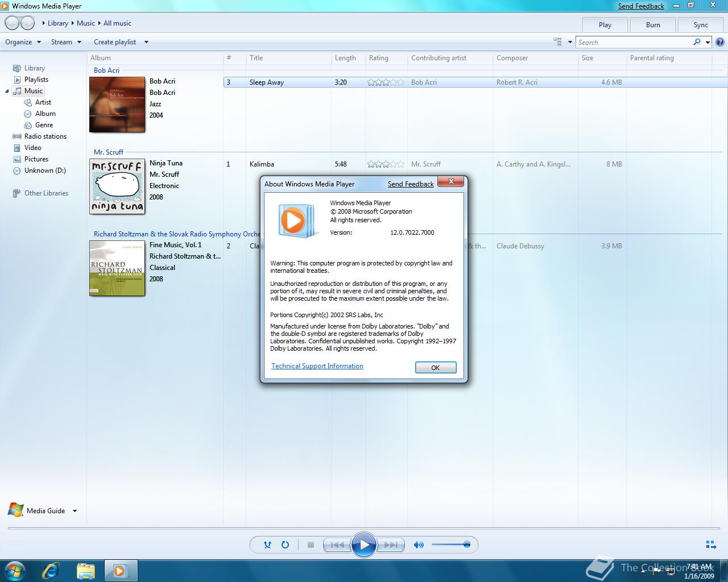Click the Search input field
The width and height of the screenshot is (728, 582).
coord(634,42)
